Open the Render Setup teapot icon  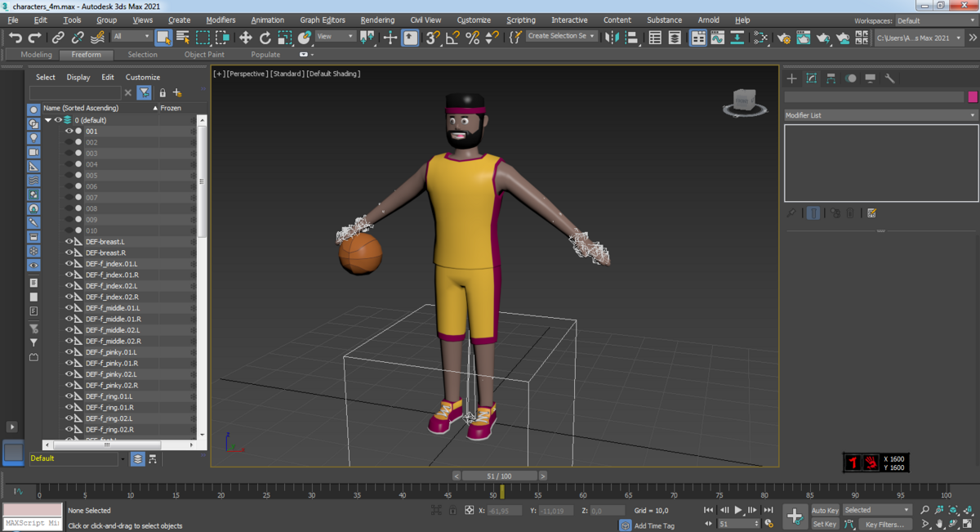point(785,38)
